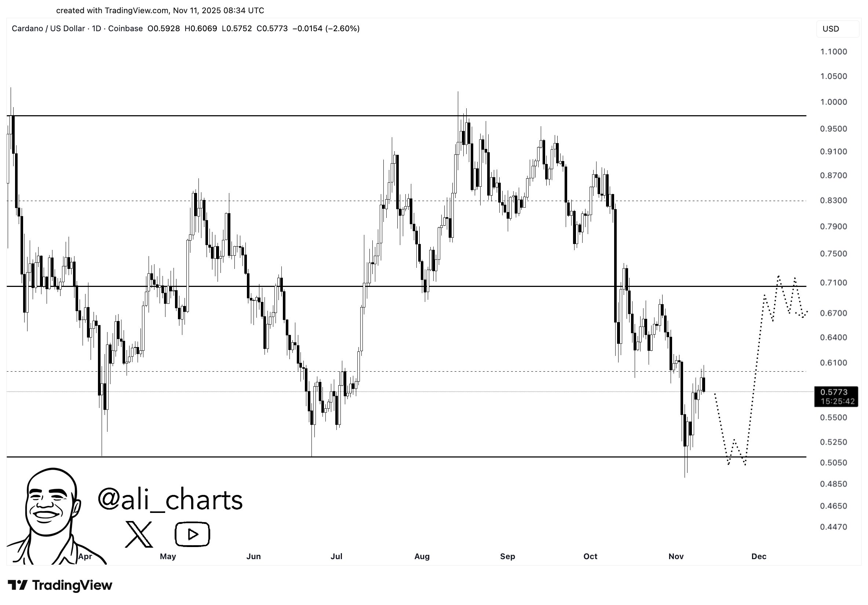Click the X (Twitter) logo icon
This screenshot has width=868, height=605.
(139, 534)
